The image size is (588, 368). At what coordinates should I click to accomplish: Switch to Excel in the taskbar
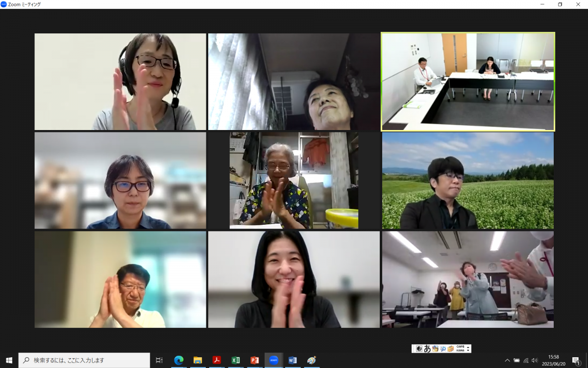point(236,360)
